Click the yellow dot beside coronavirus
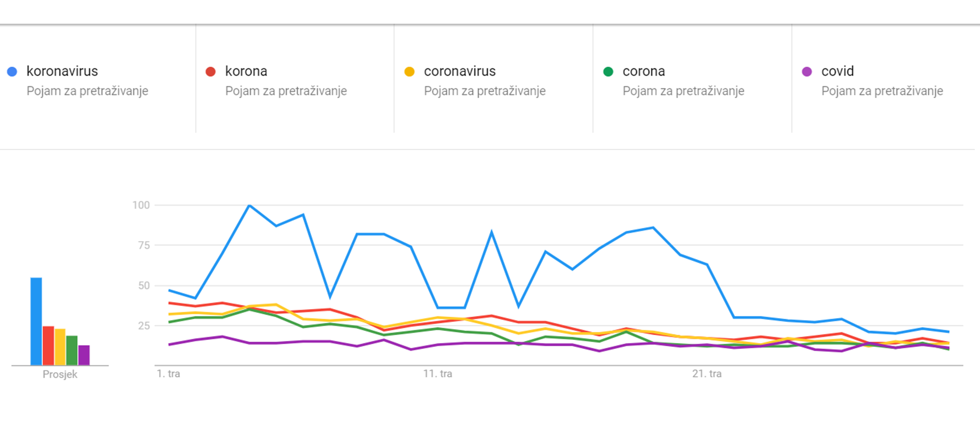This screenshot has width=980, height=421. pos(409,72)
